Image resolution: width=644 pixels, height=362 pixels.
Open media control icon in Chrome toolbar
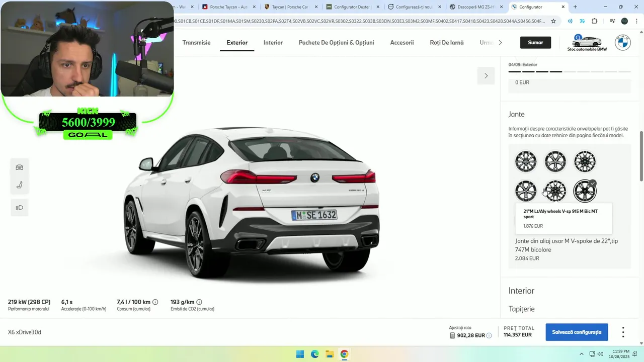612,21
